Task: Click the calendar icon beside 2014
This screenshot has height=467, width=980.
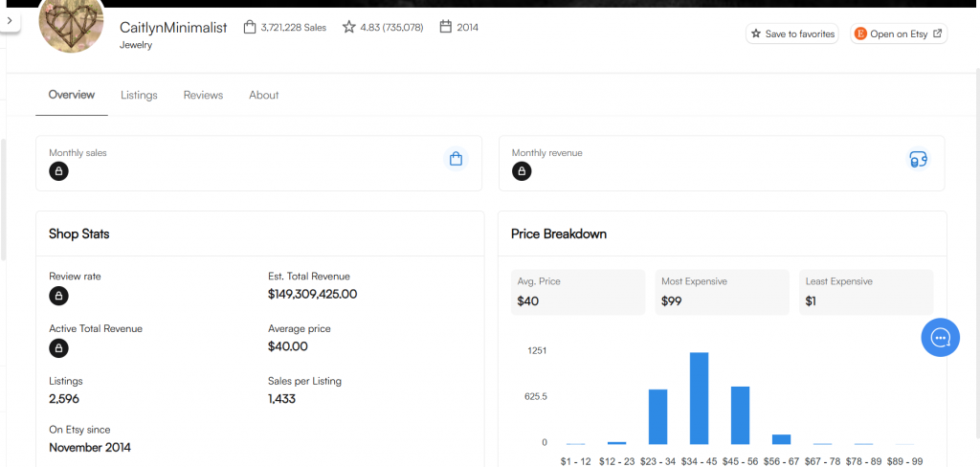Action: coord(446,27)
